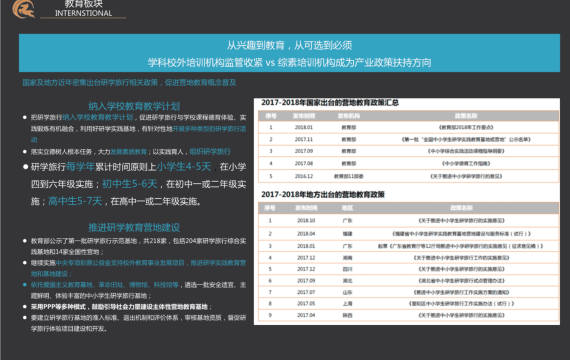Screen dimensions: 570x360
Task: Click the 湖南 region cell
Action: point(347,258)
